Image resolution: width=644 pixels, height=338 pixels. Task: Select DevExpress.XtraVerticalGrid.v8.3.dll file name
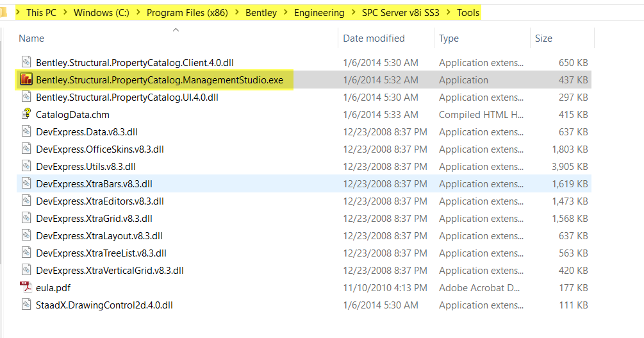[x=110, y=270]
